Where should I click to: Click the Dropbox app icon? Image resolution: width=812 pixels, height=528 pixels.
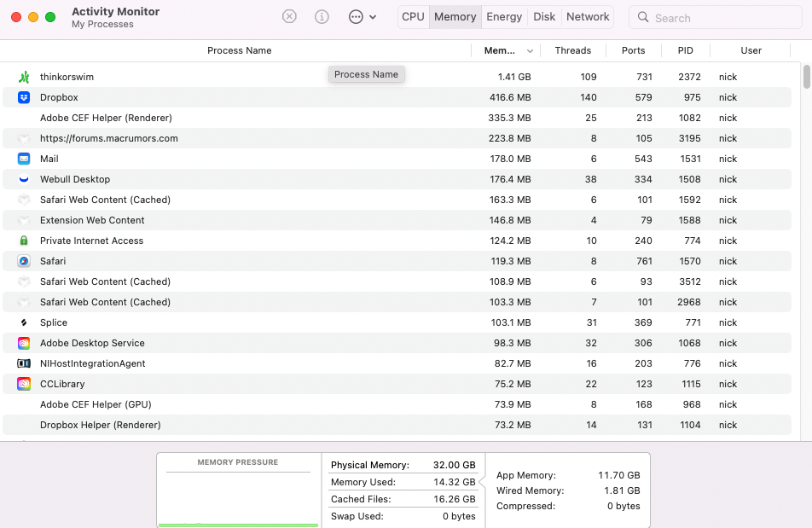click(24, 97)
